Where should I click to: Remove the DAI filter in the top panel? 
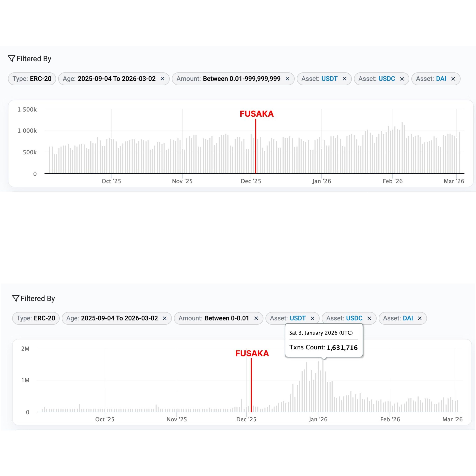coord(453,79)
